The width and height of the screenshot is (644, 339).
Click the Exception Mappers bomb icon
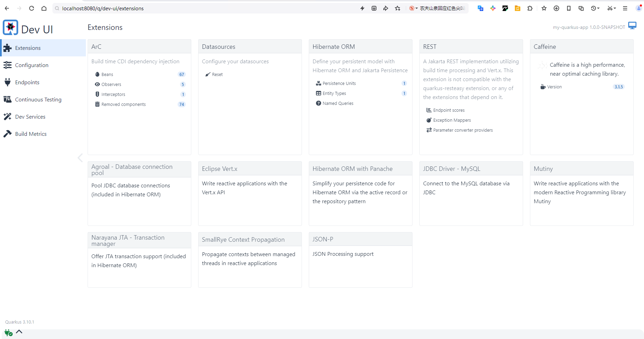click(x=429, y=120)
